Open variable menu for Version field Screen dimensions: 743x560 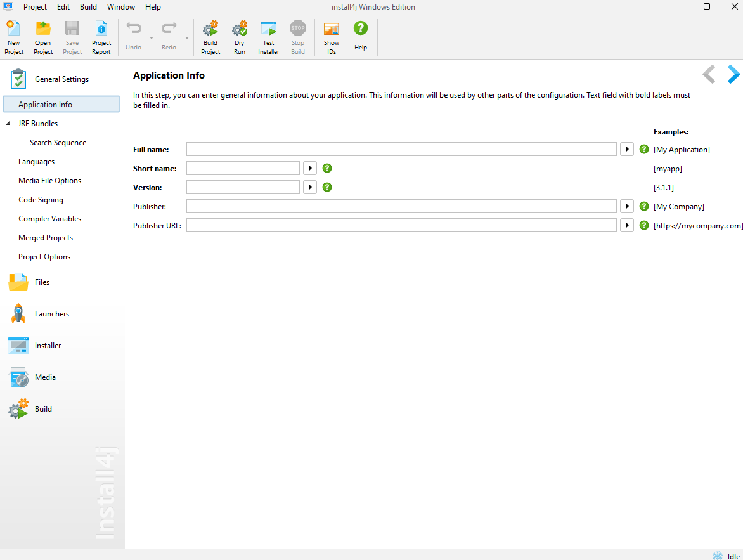coord(310,187)
